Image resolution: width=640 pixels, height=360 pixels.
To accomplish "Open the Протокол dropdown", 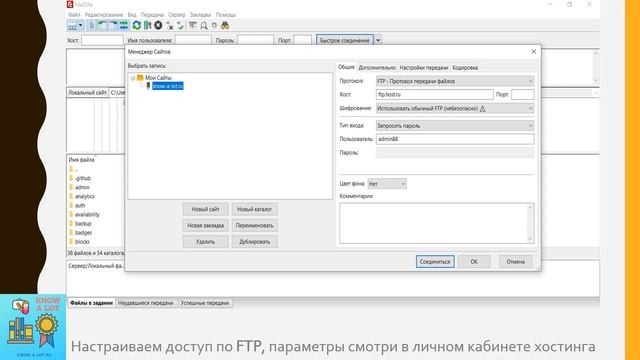I will (455, 81).
